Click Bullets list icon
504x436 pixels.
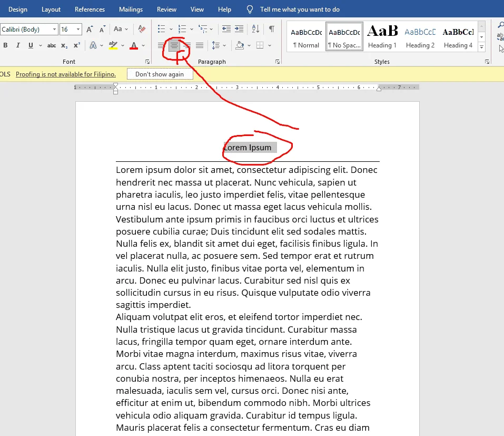click(x=161, y=29)
